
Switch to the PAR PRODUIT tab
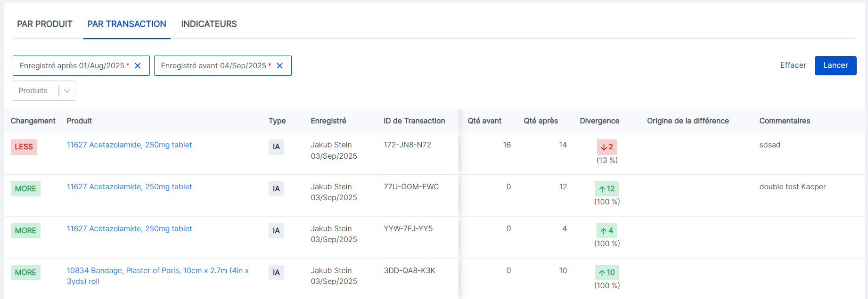pos(45,24)
